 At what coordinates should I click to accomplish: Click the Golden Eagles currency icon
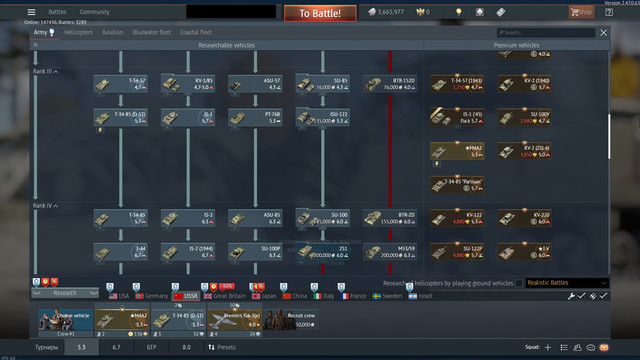click(420, 12)
